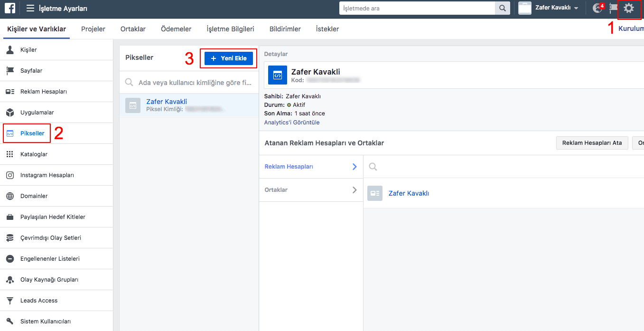The image size is (644, 331).
Task: Click the business profile thumbnail beside account name
Action: click(525, 8)
